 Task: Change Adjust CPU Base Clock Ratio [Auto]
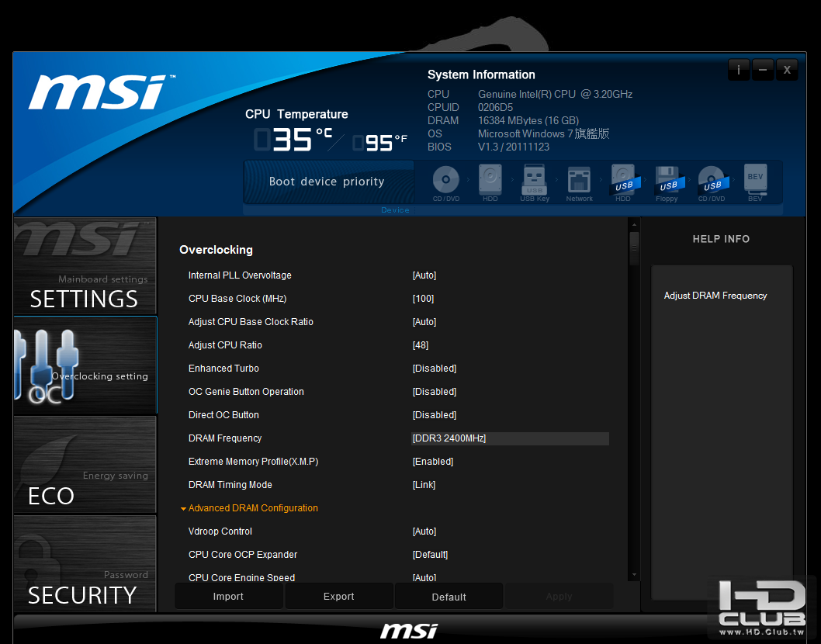(x=424, y=322)
